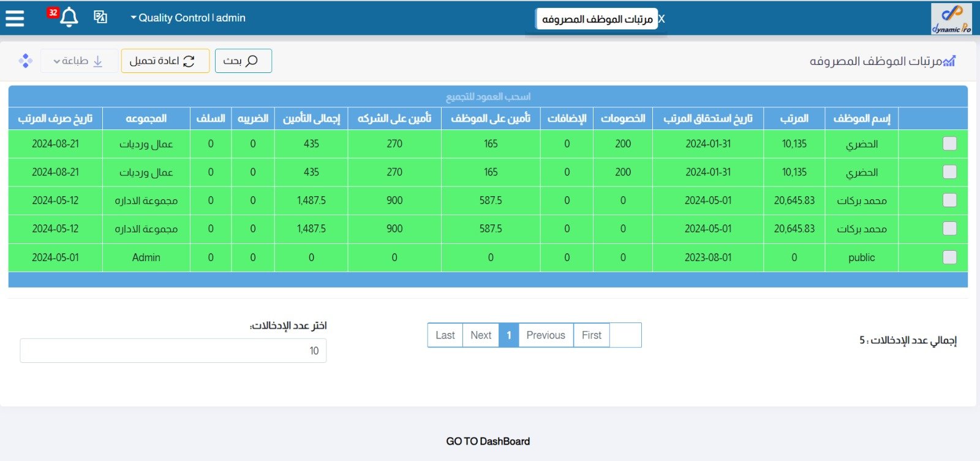This screenshot has width=980, height=461.
Task: Click the اعادة تحميل reload button
Action: 165,61
